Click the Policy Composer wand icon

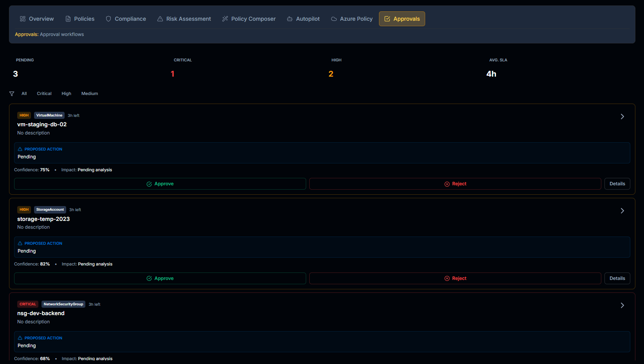[225, 19]
